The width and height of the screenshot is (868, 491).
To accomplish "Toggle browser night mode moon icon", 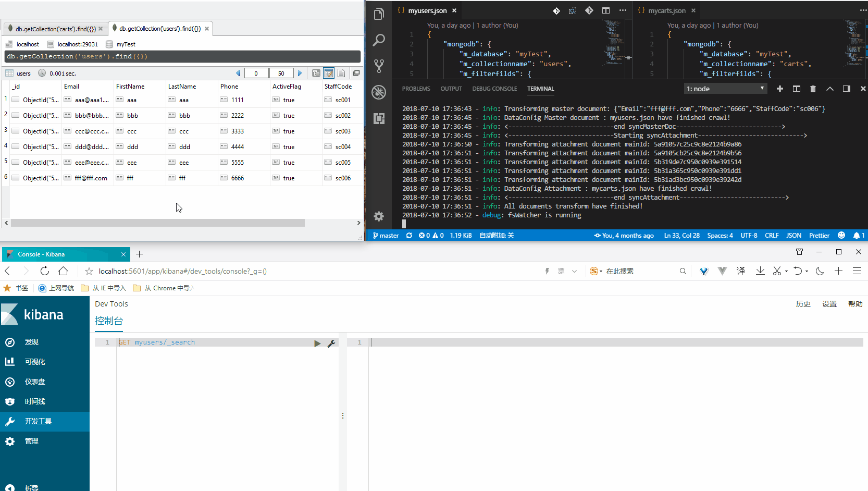I will click(820, 271).
